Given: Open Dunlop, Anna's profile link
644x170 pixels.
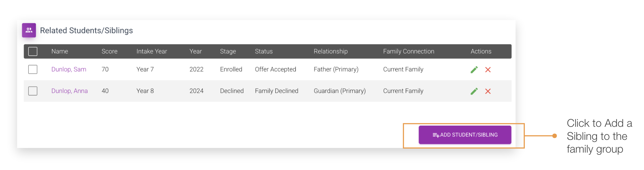Looking at the screenshot, I should click(x=70, y=91).
